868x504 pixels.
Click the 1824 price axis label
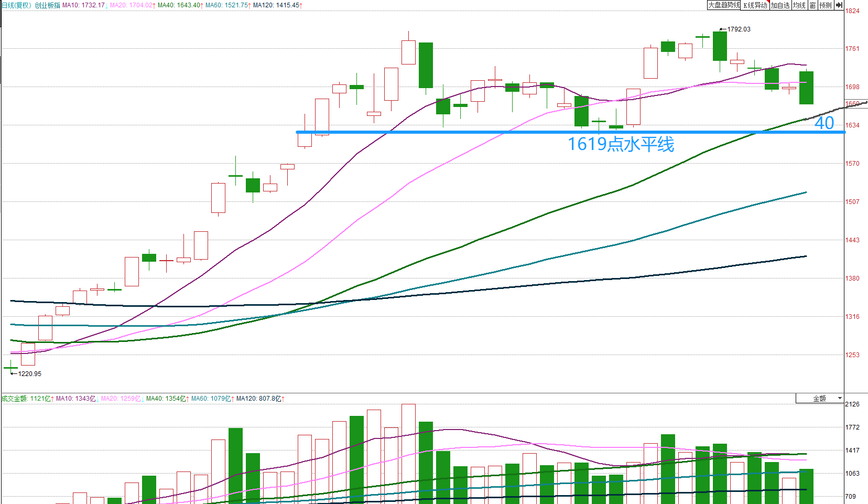coord(852,11)
